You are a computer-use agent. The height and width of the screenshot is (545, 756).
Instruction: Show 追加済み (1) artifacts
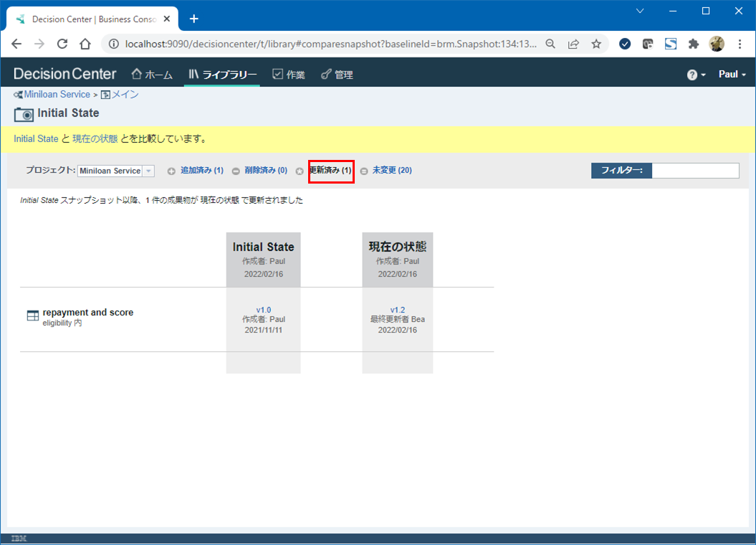201,170
